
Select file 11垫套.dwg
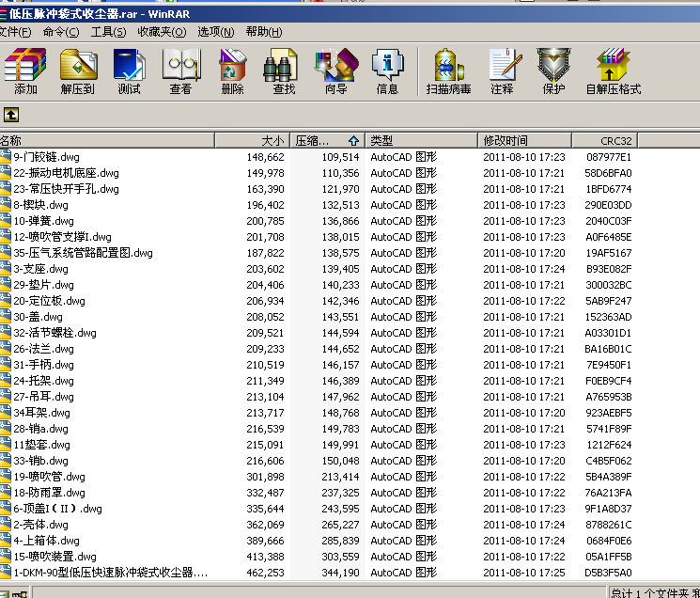(42, 445)
